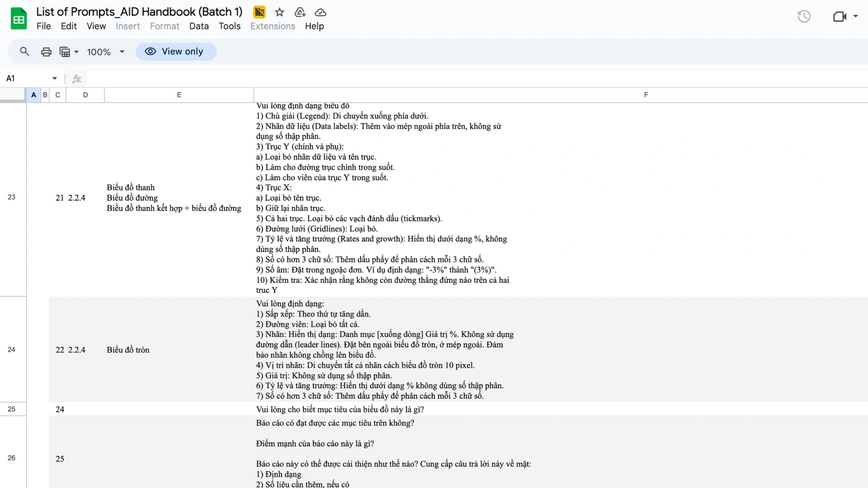The width and height of the screenshot is (868, 488).
Task: Select the select-all corner box
Action: point(13,95)
